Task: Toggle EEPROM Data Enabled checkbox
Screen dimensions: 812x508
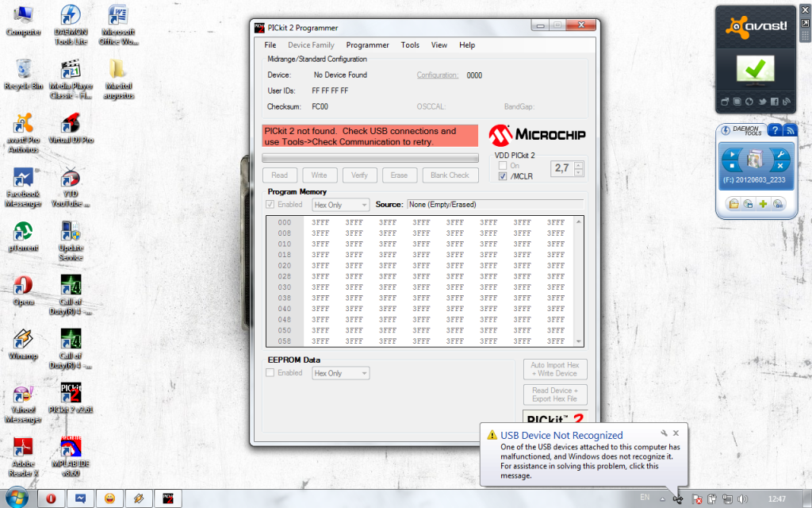Action: [270, 373]
